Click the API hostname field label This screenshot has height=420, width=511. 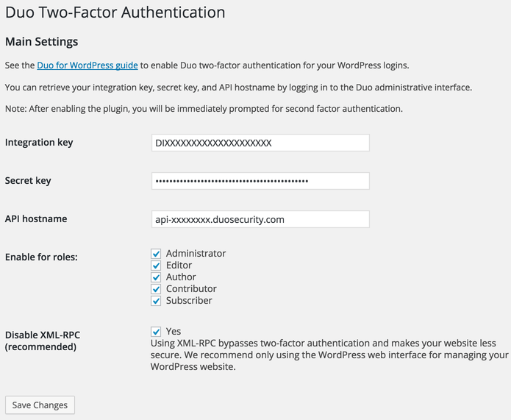point(36,218)
